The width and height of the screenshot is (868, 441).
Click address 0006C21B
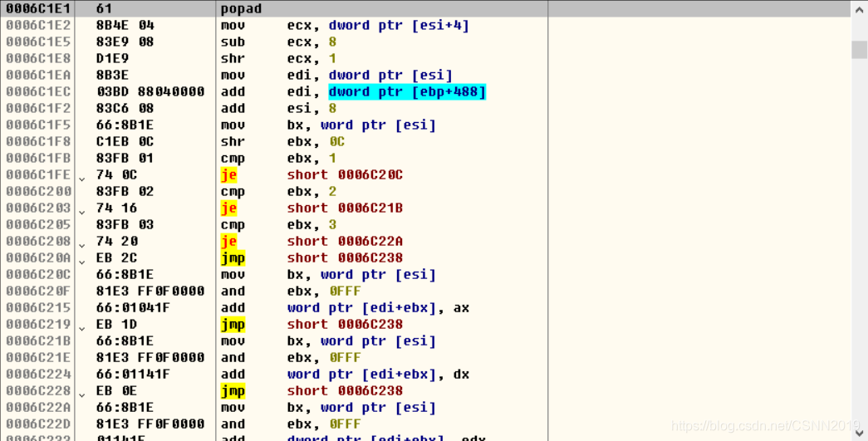point(39,341)
